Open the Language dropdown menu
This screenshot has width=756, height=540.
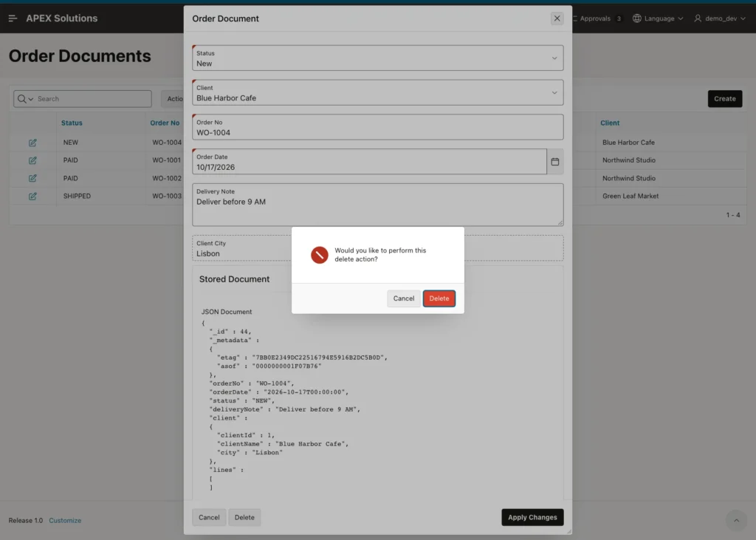(658, 18)
